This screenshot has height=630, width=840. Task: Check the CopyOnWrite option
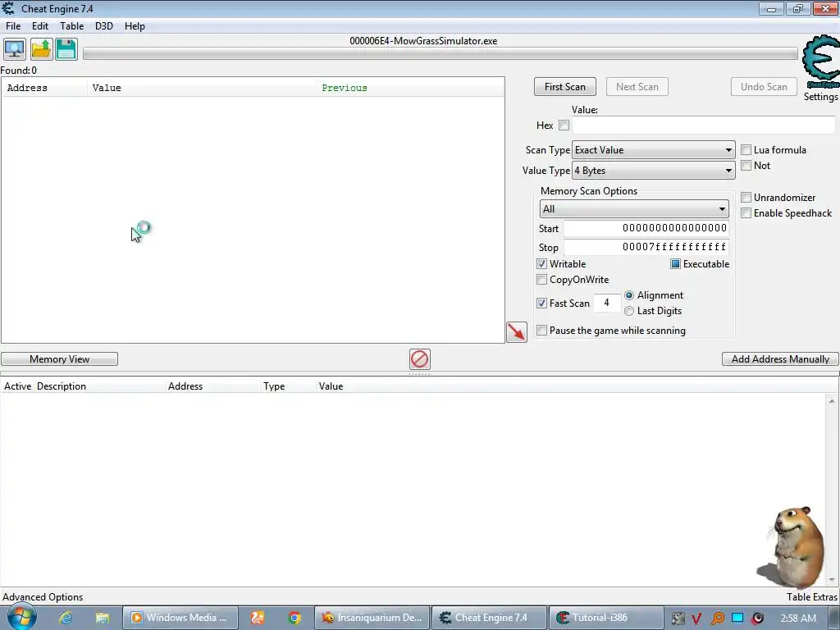541,280
